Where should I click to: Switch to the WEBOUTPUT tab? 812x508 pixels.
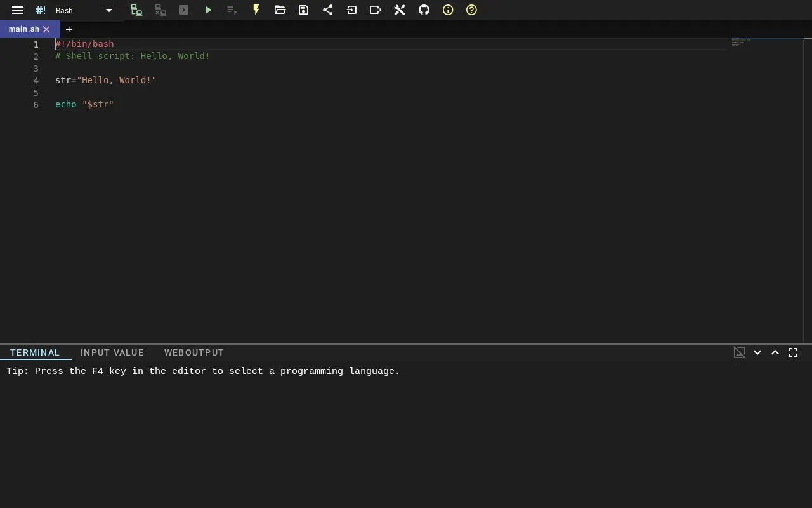pyautogui.click(x=194, y=352)
